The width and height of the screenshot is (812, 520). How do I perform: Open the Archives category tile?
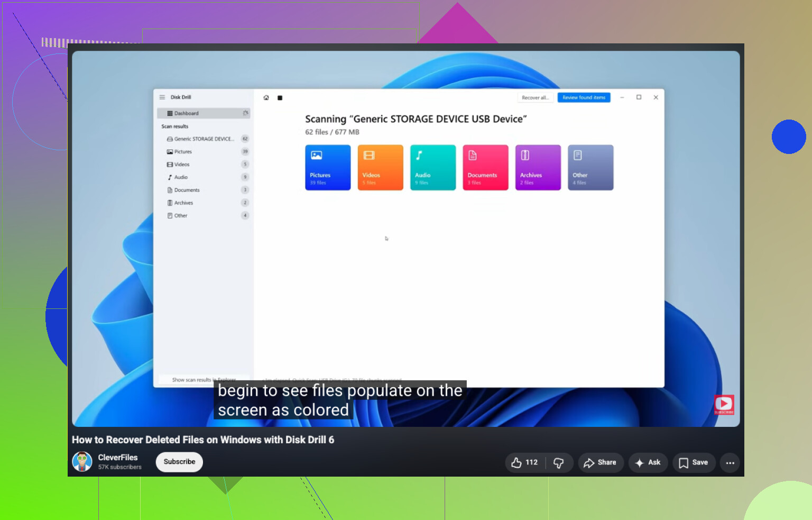538,168
